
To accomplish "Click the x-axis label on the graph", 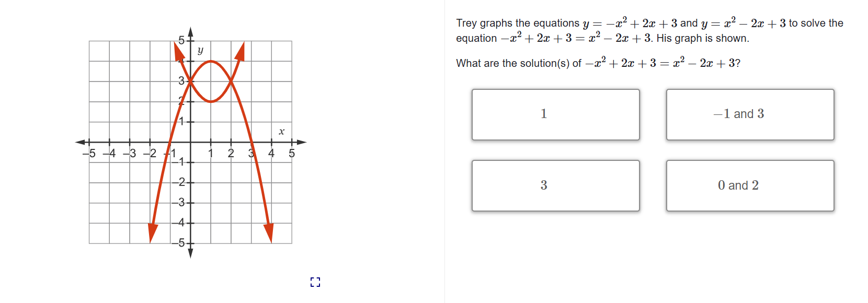I will pyautogui.click(x=282, y=131).
